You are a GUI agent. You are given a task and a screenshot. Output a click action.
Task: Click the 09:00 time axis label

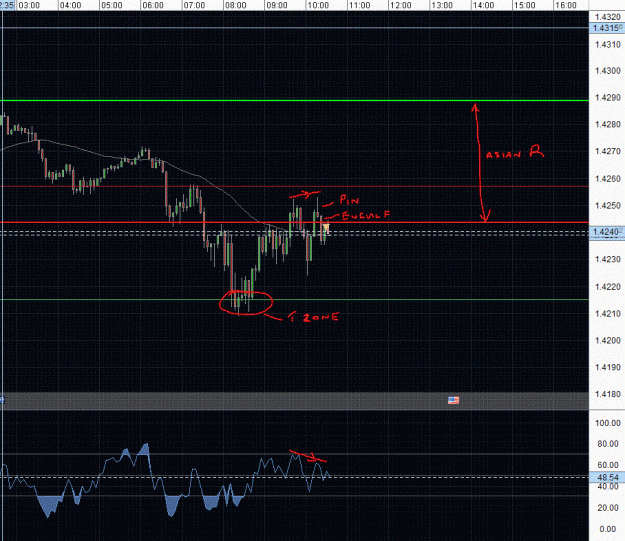pos(277,5)
